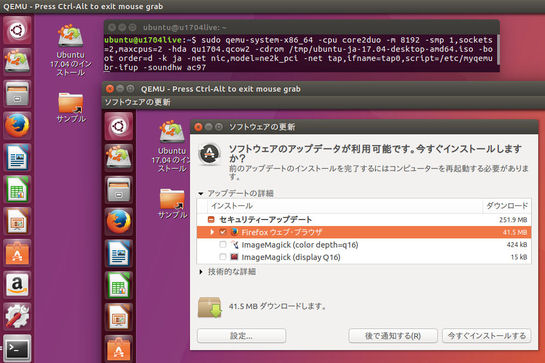Image resolution: width=545 pixels, height=363 pixels.
Task: Close the inner QEMU window
Action: [110, 89]
